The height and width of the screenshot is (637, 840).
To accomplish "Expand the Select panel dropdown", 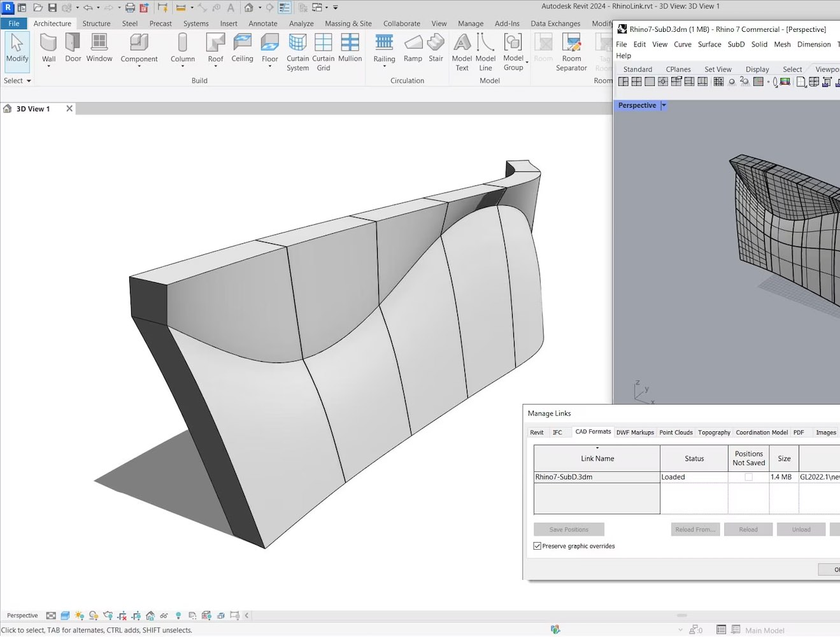I will click(29, 81).
